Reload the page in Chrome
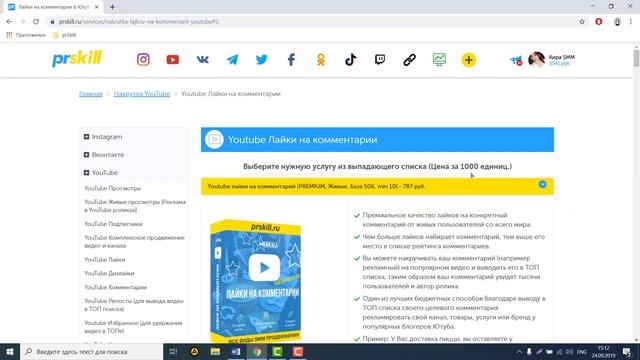Screen dimensions: 640x360 [x=36, y=22]
